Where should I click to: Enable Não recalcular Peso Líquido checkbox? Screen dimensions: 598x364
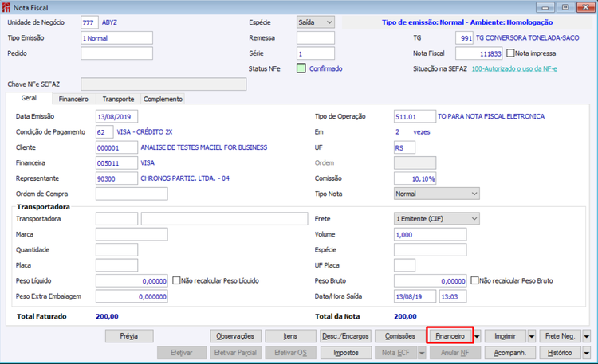pos(176,280)
